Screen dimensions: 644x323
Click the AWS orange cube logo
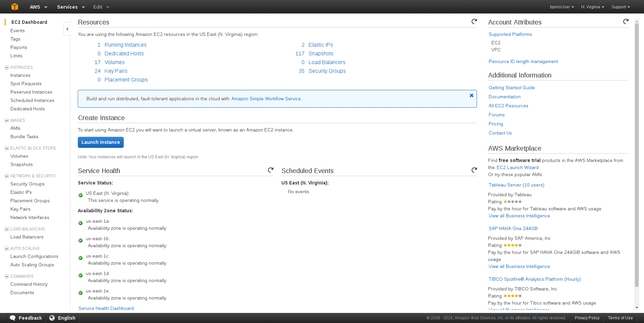(15, 7)
